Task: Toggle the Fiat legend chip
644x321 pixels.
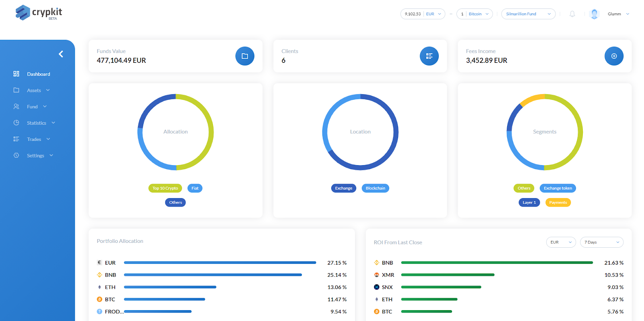Action: tap(195, 188)
